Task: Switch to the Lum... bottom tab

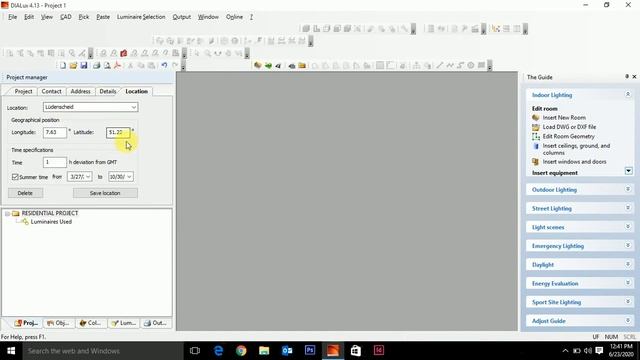Action: tap(124, 323)
